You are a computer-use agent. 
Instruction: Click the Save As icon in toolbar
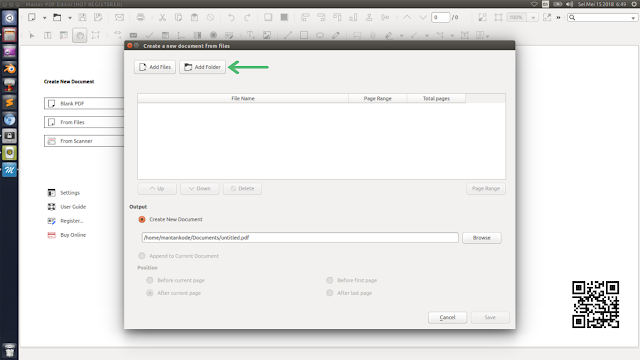point(98,17)
